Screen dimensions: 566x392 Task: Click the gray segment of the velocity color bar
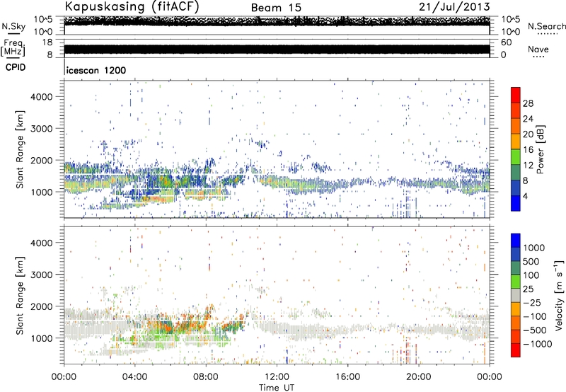516,295
